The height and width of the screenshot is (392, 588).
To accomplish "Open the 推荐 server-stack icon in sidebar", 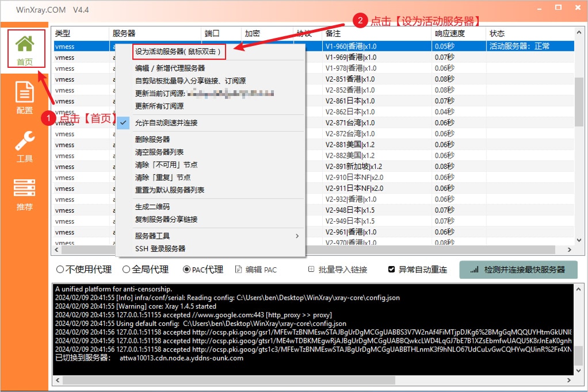I will coord(24,190).
